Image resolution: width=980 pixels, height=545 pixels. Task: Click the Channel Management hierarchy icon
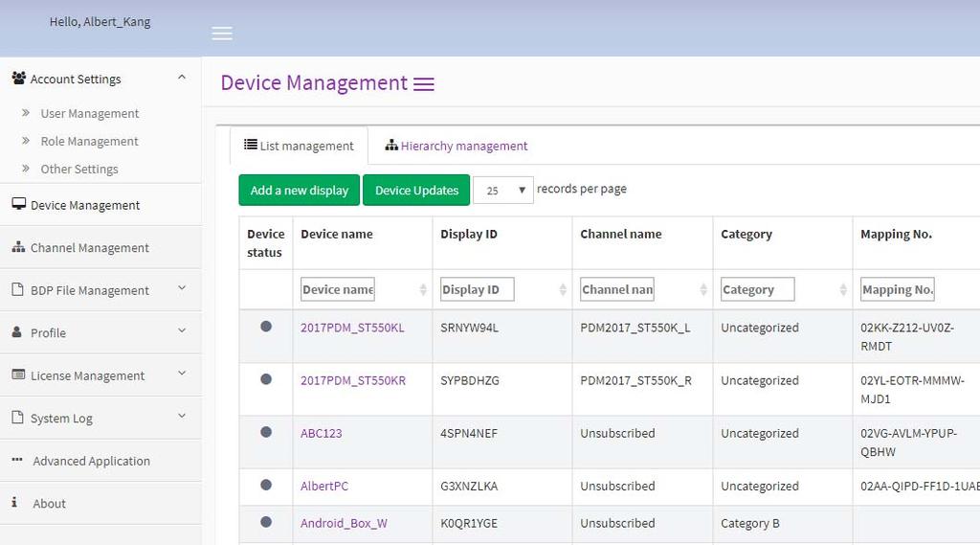point(18,246)
